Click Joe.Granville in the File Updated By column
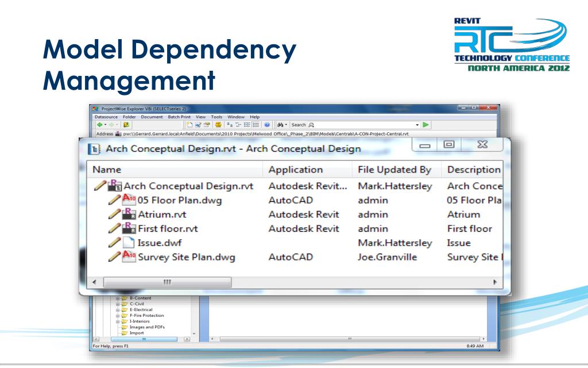 pos(388,257)
